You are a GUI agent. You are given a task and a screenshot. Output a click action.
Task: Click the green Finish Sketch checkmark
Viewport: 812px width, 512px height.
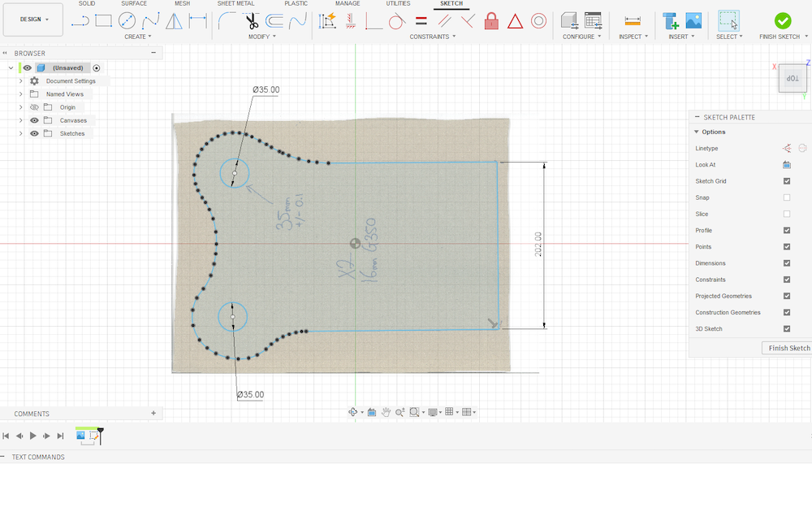pyautogui.click(x=782, y=21)
